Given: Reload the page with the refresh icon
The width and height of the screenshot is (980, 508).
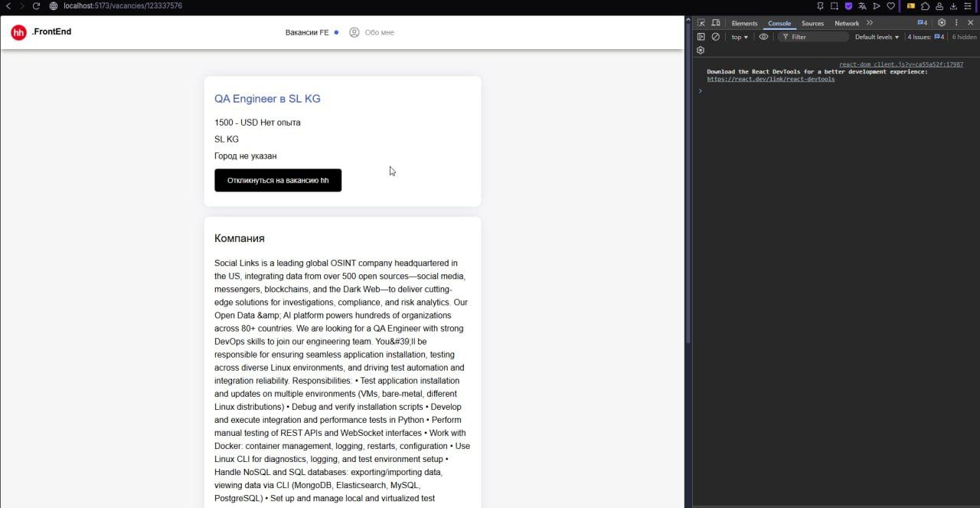Looking at the screenshot, I should pos(36,6).
